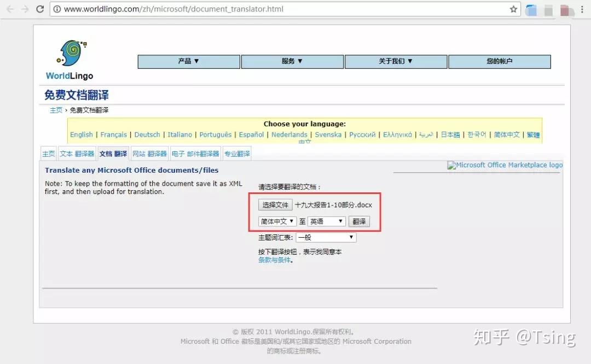This screenshot has width=591, height=364.
Task: Open the 简体中文 source language dropdown
Action: (276, 221)
